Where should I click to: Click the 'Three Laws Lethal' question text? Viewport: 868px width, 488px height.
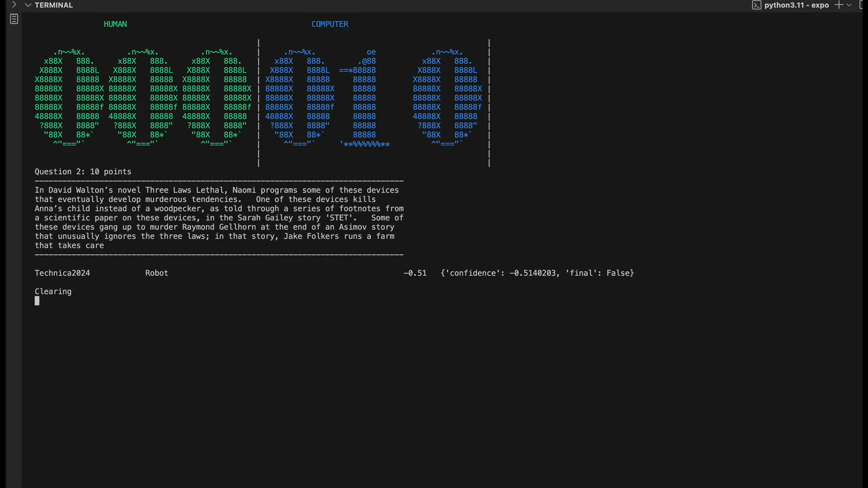(184, 190)
